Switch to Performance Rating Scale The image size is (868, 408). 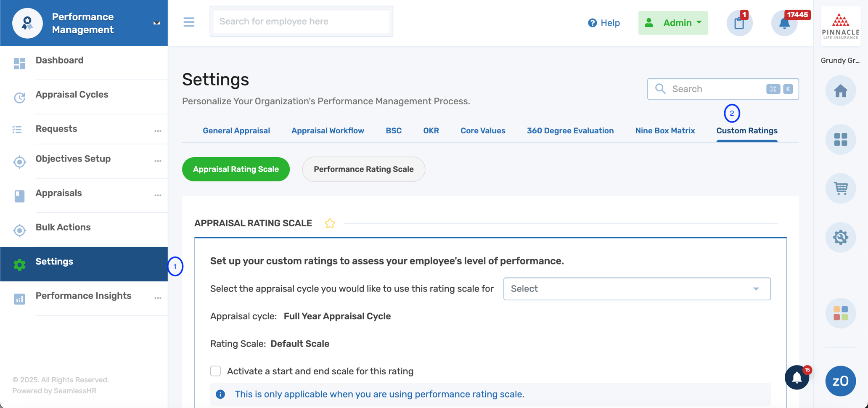(x=363, y=169)
